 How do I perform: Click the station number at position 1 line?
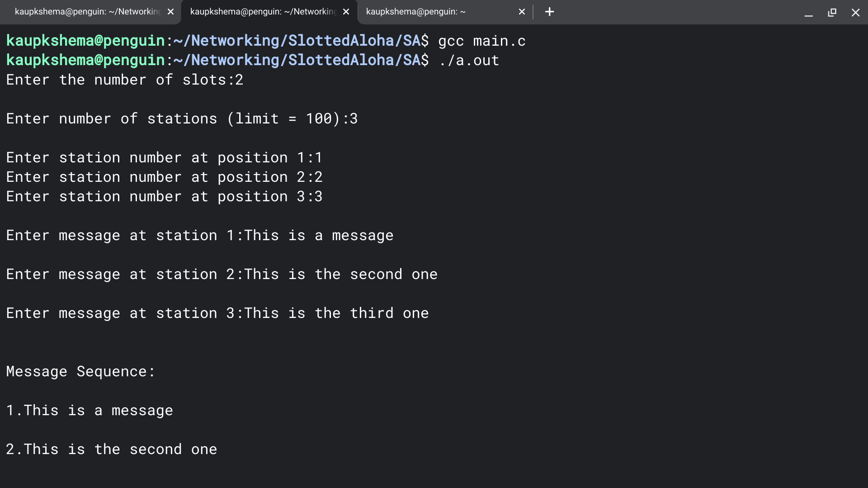[164, 158]
